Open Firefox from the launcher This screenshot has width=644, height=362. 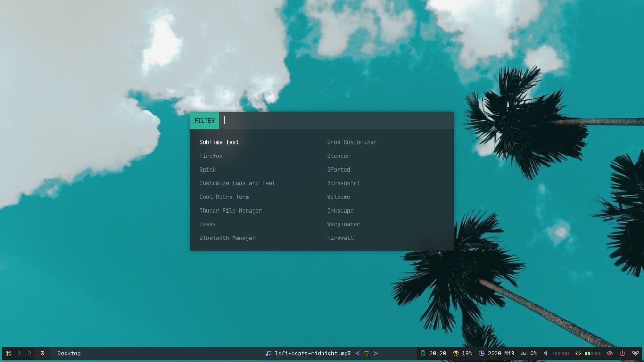[211, 156]
